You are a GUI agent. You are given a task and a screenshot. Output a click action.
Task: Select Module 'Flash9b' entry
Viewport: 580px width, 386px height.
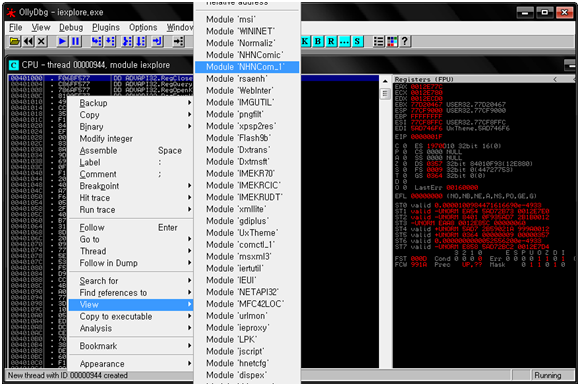247,138
